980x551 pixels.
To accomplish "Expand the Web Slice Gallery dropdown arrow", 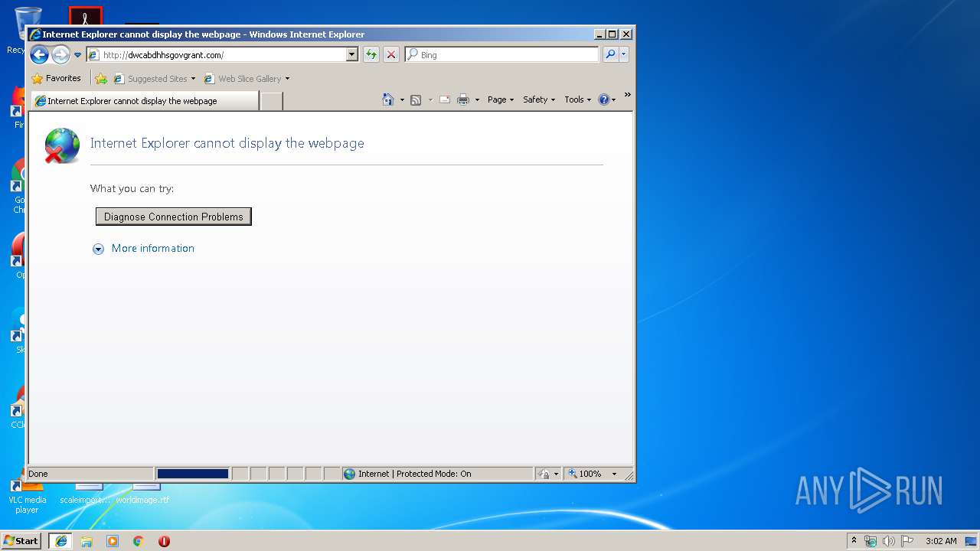I will 287,79.
